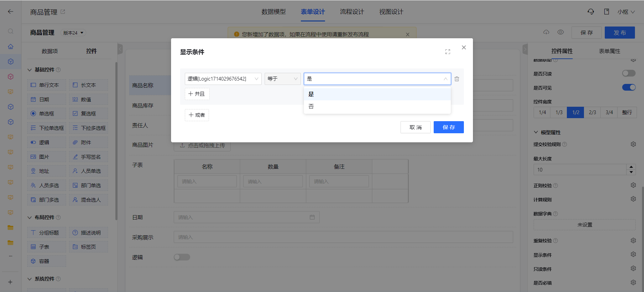Screen dimensions: 644x292
Task: Open the help document icon in header
Action: point(606,12)
